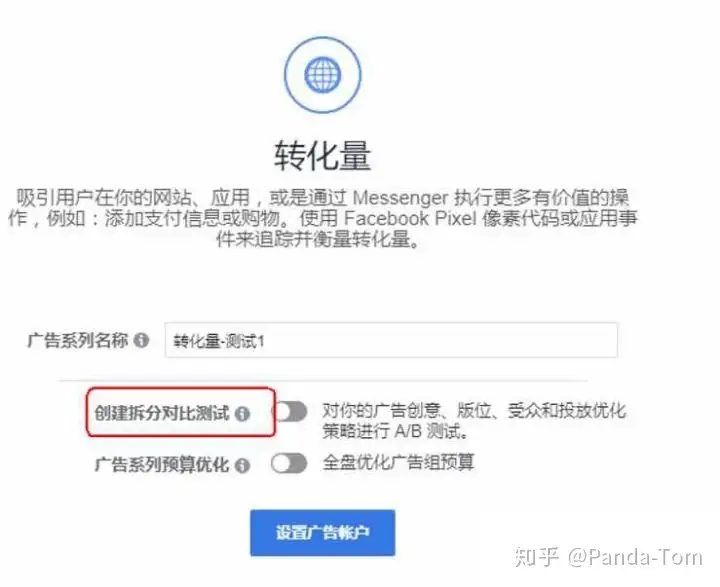720x587 pixels.
Task: Turn on 广告系列预算优化 toggle switch
Action: (289, 463)
